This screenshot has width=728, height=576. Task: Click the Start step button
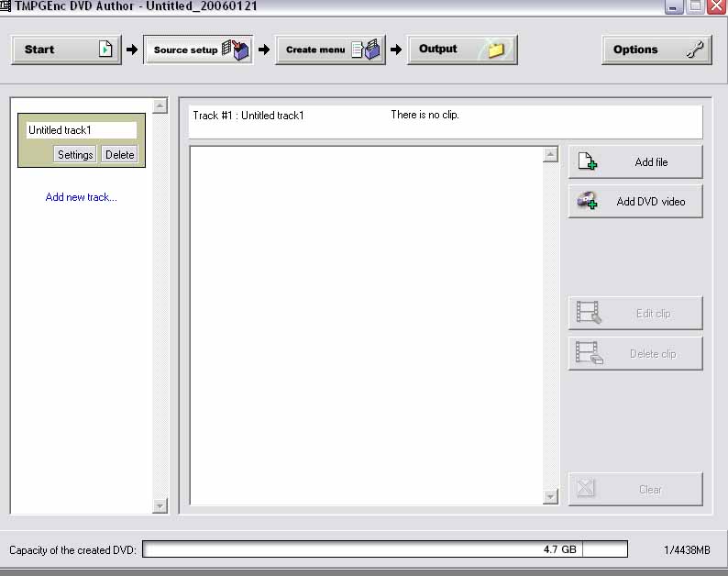pyautogui.click(x=66, y=50)
